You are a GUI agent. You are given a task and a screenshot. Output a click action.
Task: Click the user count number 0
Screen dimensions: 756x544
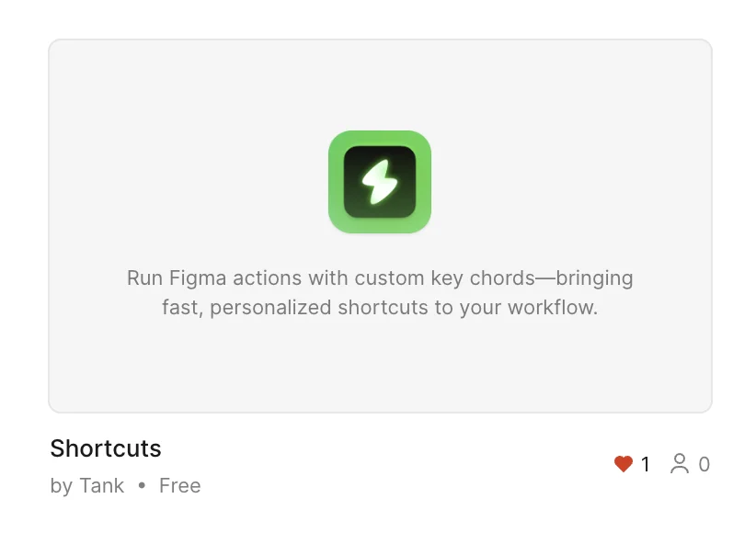tap(704, 465)
